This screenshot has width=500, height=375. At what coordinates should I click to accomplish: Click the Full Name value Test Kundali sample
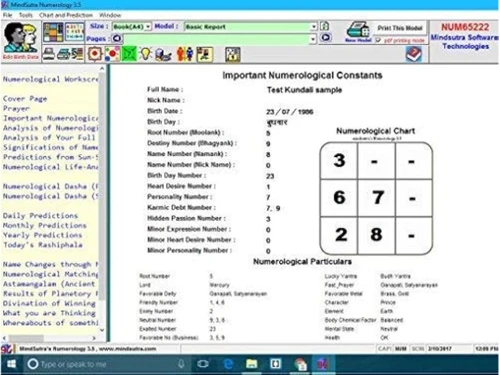[304, 90]
